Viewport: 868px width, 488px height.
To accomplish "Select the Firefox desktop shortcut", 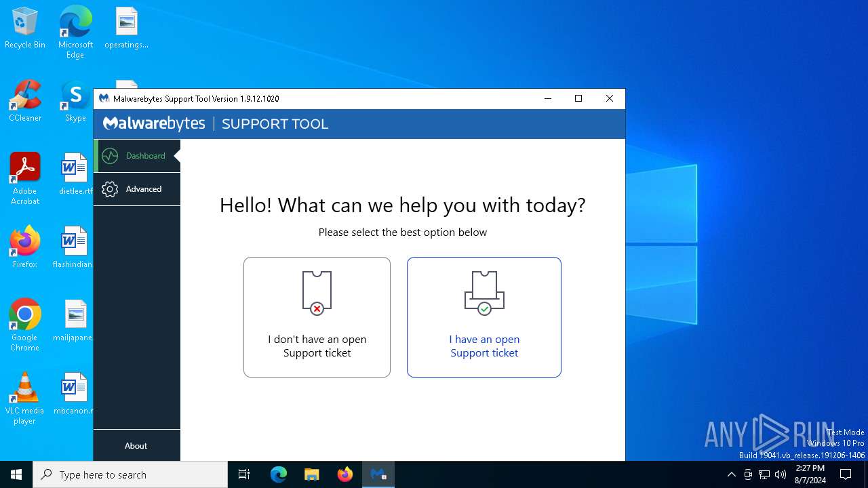I will coord(25,248).
